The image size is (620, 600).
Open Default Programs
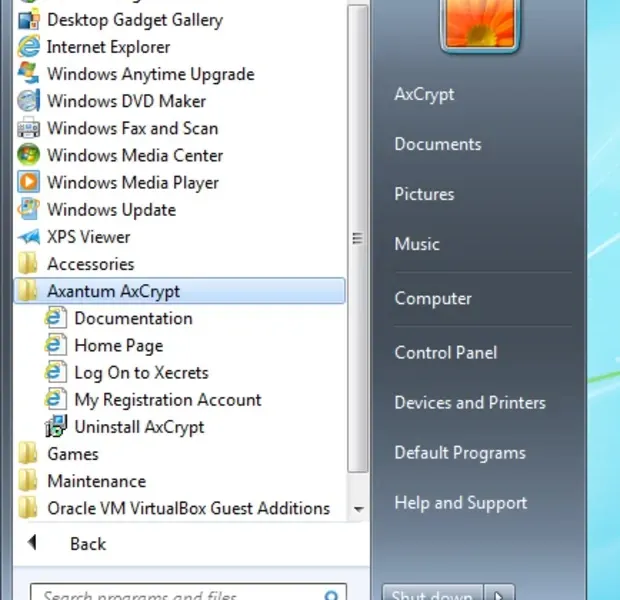click(460, 453)
